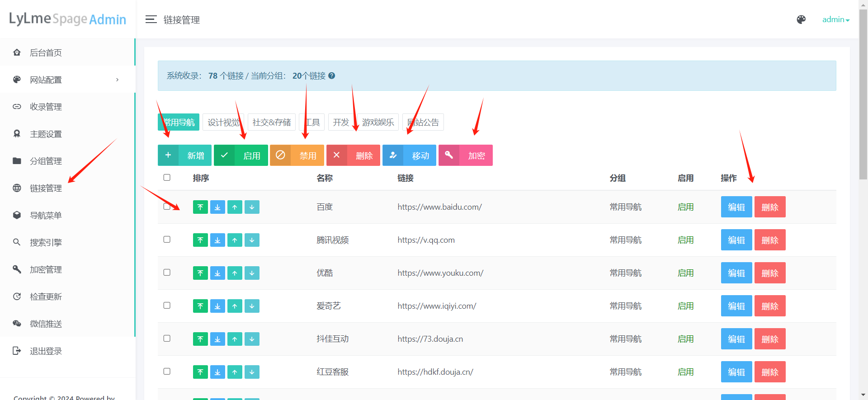Open the theme palette icon in header

coord(801,19)
